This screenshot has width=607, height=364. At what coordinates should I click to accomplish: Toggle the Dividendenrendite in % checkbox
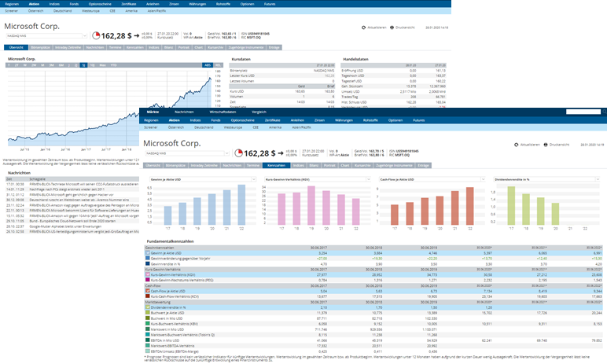(148, 307)
